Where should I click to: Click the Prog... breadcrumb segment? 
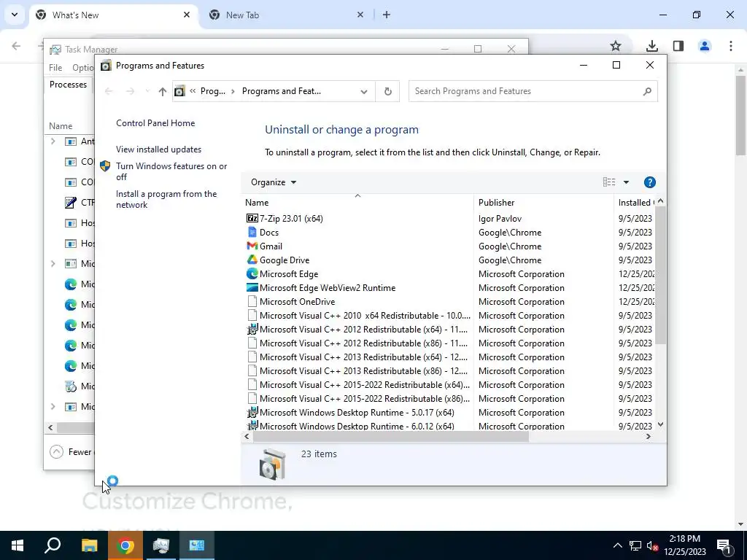[x=212, y=91]
